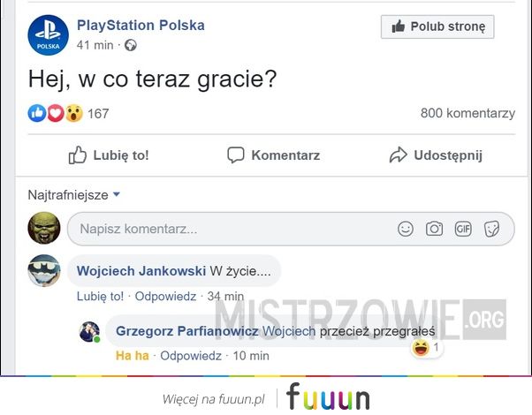This screenshot has width=532, height=415.
Task: Open the GIF picker icon
Action: (463, 229)
